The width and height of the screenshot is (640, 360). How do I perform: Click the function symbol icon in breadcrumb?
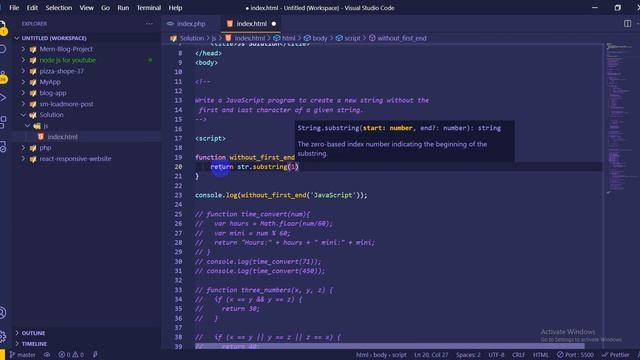point(372,38)
